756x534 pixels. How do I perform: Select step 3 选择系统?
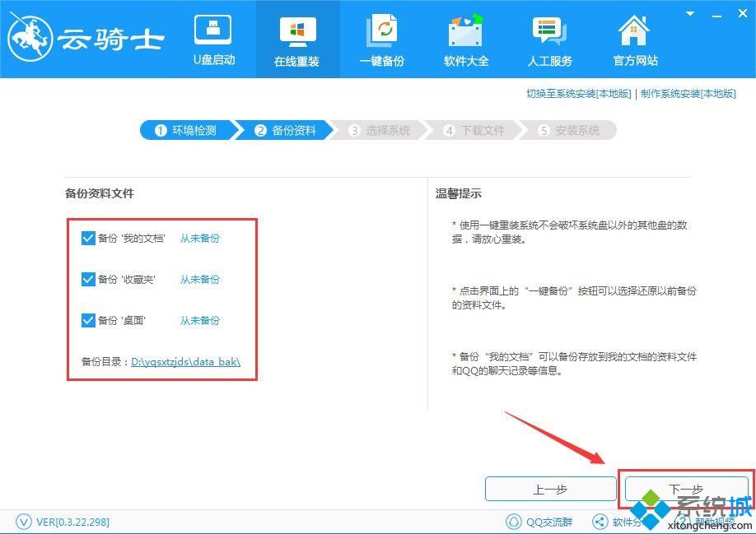click(379, 131)
